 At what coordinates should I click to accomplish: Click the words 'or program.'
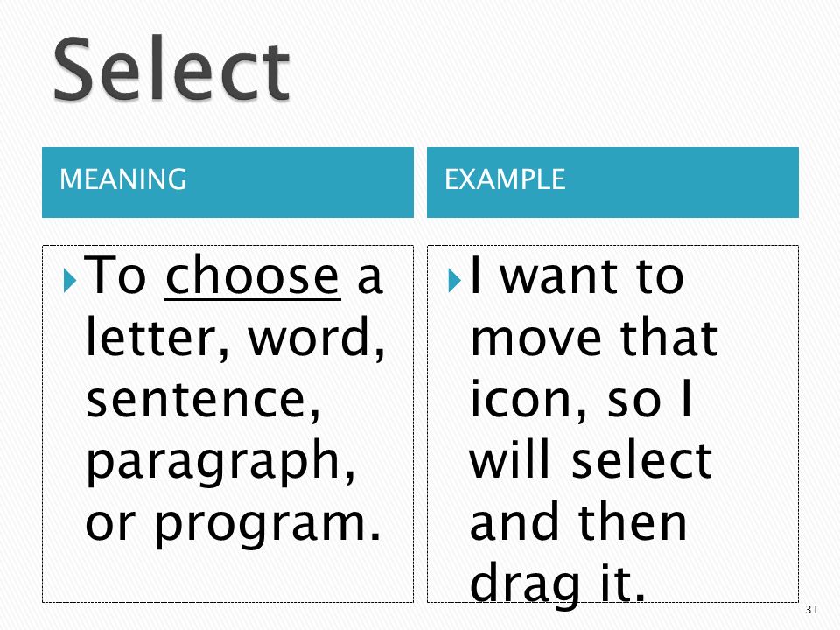[233, 523]
